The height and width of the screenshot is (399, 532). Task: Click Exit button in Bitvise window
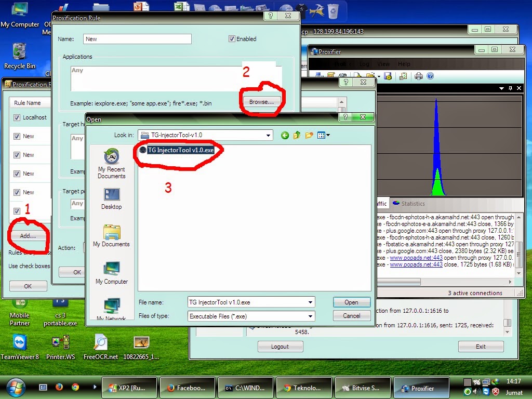(481, 347)
